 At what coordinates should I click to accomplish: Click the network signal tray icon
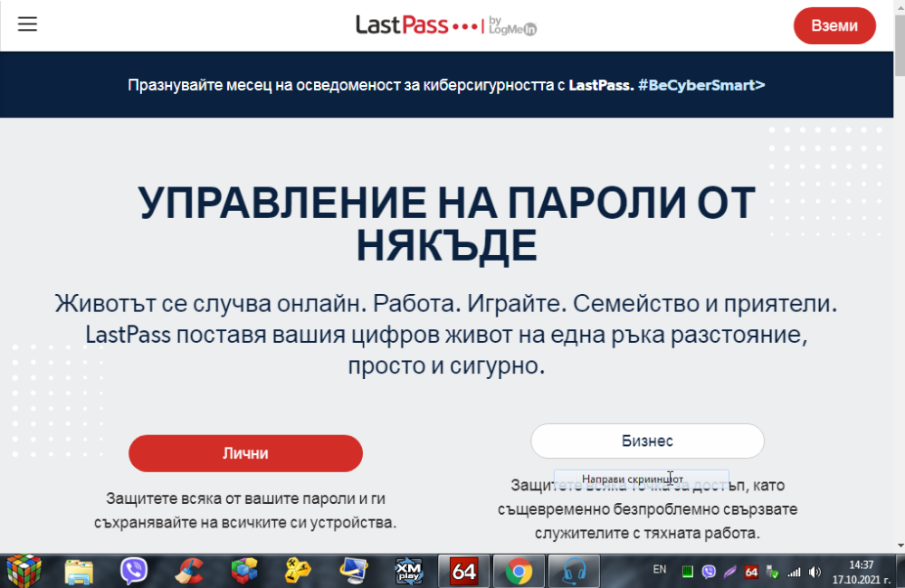(795, 572)
